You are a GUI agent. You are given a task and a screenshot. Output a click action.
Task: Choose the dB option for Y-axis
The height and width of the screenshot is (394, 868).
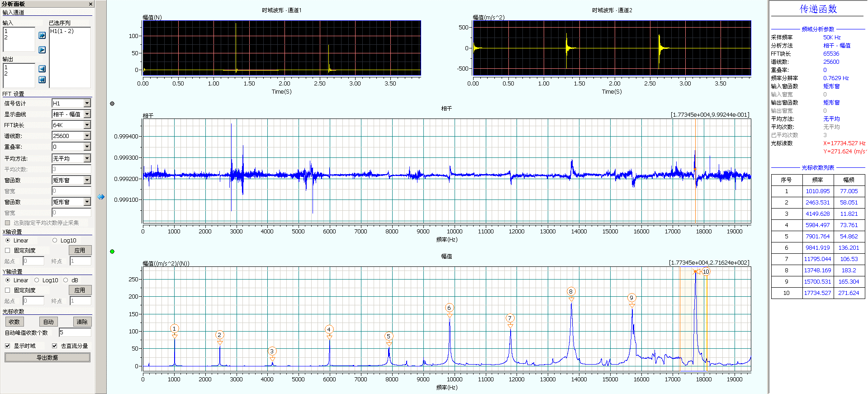pos(66,280)
